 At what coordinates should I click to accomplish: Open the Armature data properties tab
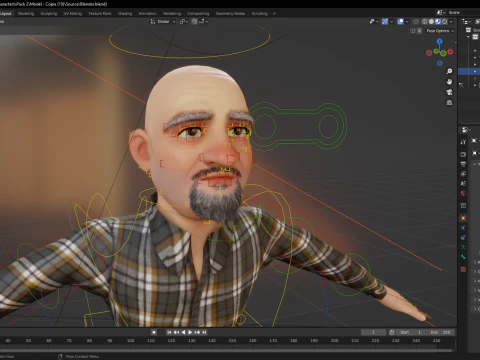463,247
